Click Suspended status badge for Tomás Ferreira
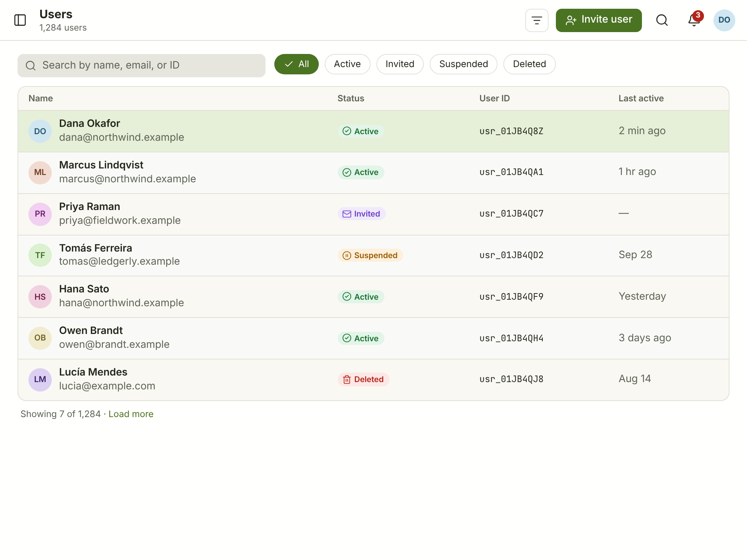Viewport: 747px width, 560px height. pyautogui.click(x=370, y=255)
